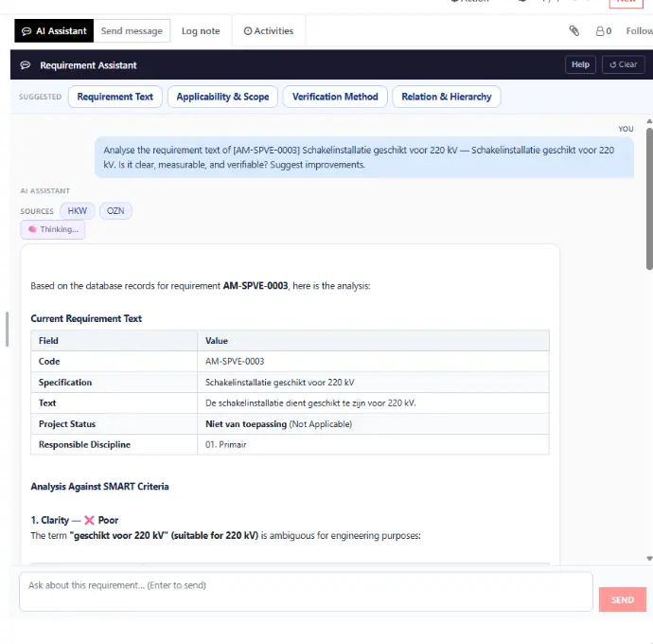The width and height of the screenshot is (653, 644).
Task: Choose the Applicability & Scope suggestion
Action: pyautogui.click(x=222, y=97)
